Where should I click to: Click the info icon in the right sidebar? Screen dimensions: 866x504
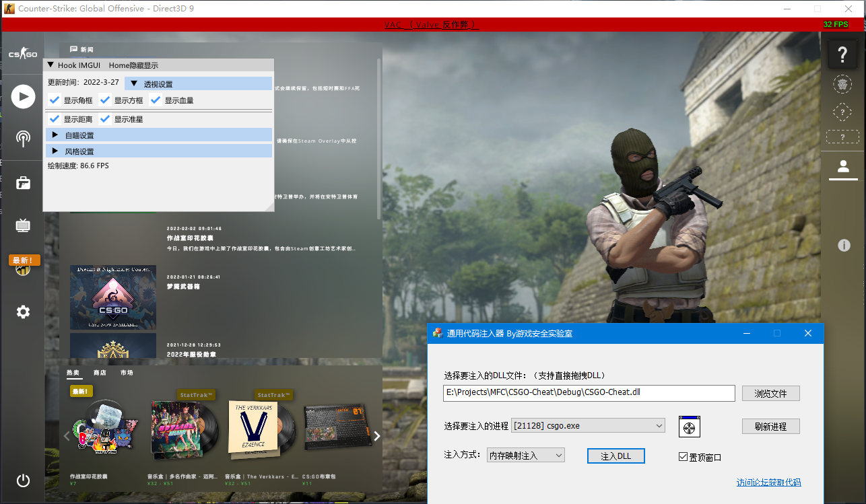pos(844,245)
